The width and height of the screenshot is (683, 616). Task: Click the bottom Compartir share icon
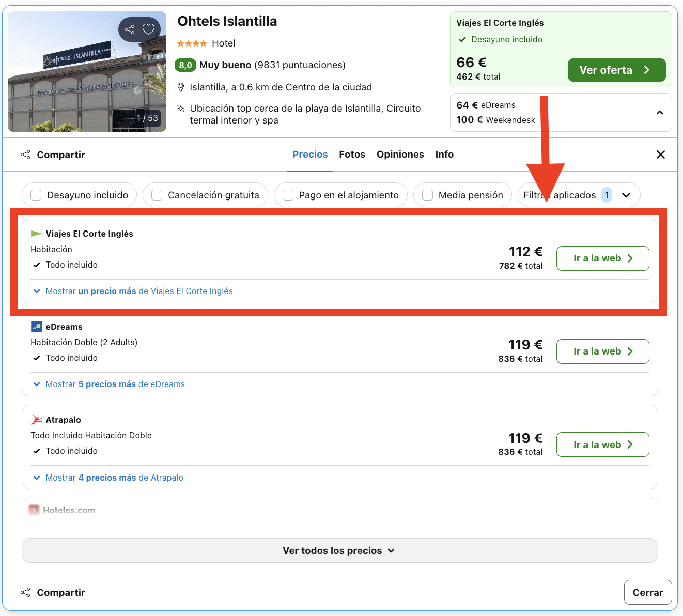tap(25, 592)
